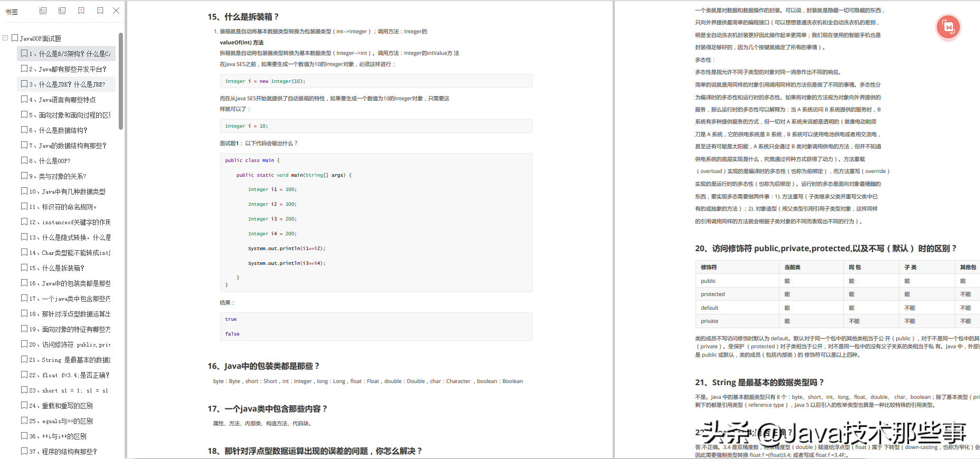The height and width of the screenshot is (459, 980).
Task: Click code line Integer i = 10;
Action: point(246,126)
